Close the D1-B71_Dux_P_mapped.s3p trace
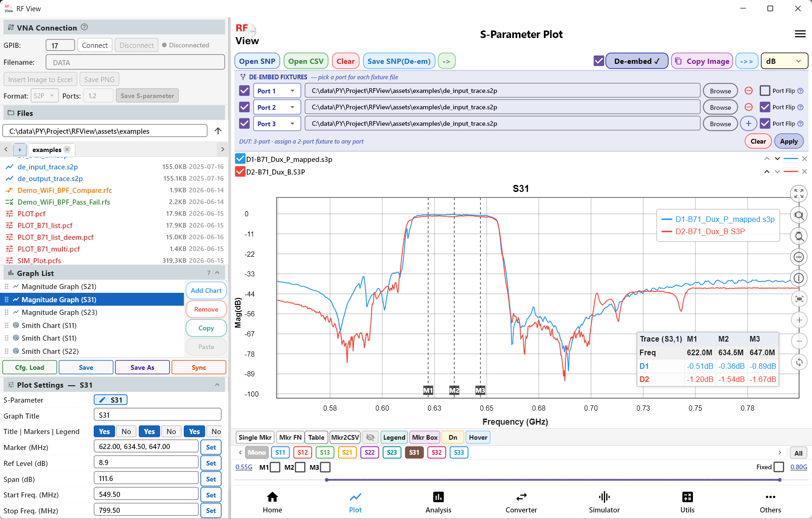The width and height of the screenshot is (812, 519). pyautogui.click(x=804, y=159)
